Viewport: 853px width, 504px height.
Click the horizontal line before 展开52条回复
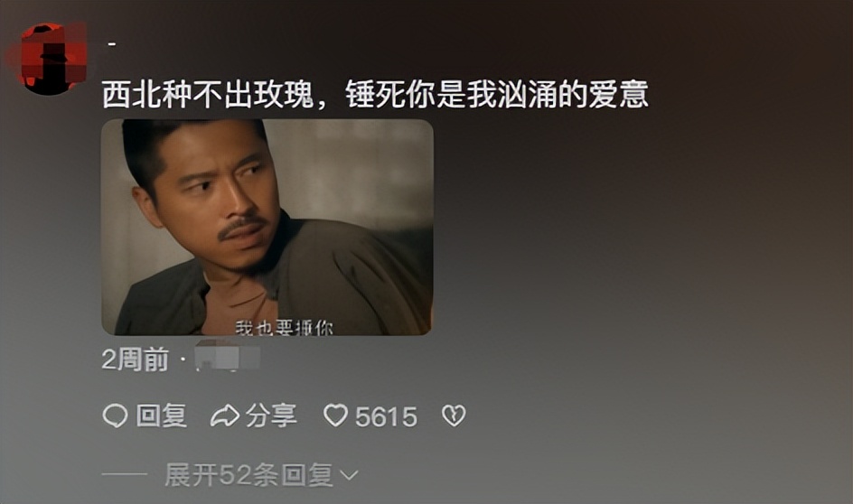125,475
